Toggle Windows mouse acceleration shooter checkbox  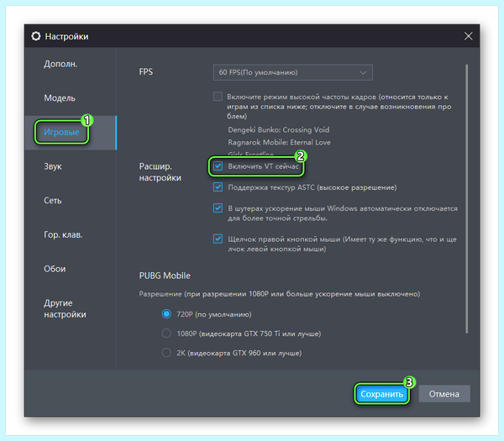tap(218, 208)
